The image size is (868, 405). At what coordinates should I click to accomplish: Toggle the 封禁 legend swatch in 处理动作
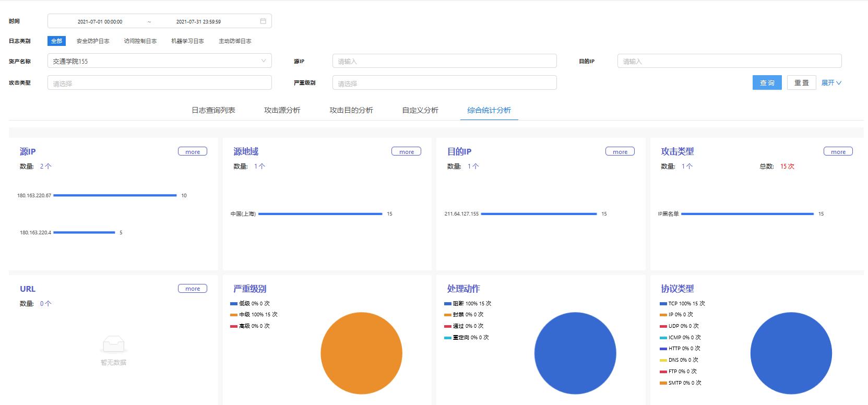[x=448, y=315]
